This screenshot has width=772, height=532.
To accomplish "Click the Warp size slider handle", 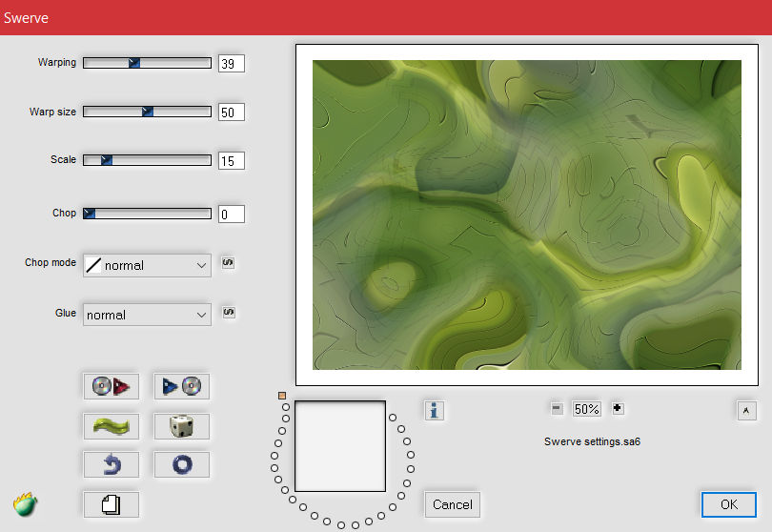I will [147, 112].
